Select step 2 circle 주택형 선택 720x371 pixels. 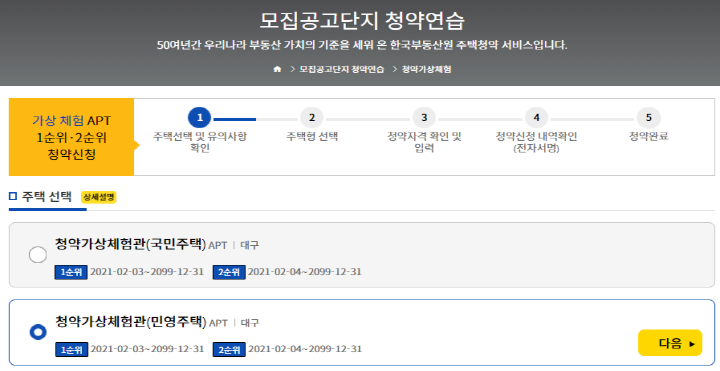click(x=312, y=118)
